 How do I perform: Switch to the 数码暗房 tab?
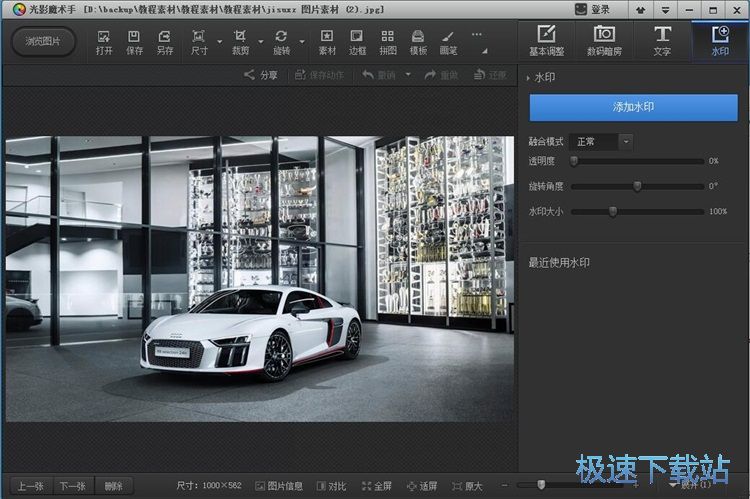(604, 41)
